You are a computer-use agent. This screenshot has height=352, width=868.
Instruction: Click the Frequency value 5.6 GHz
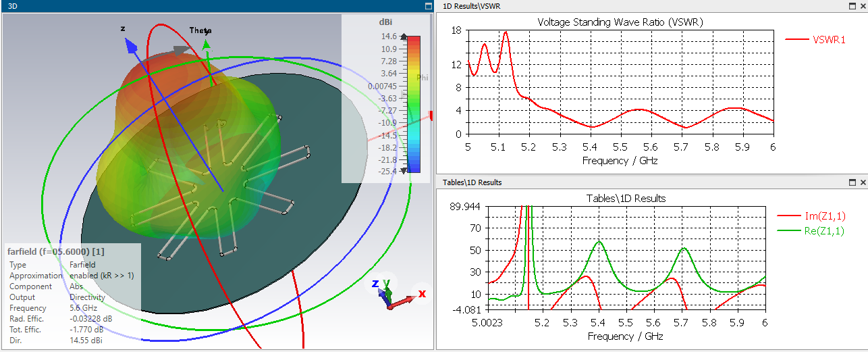[x=84, y=308]
